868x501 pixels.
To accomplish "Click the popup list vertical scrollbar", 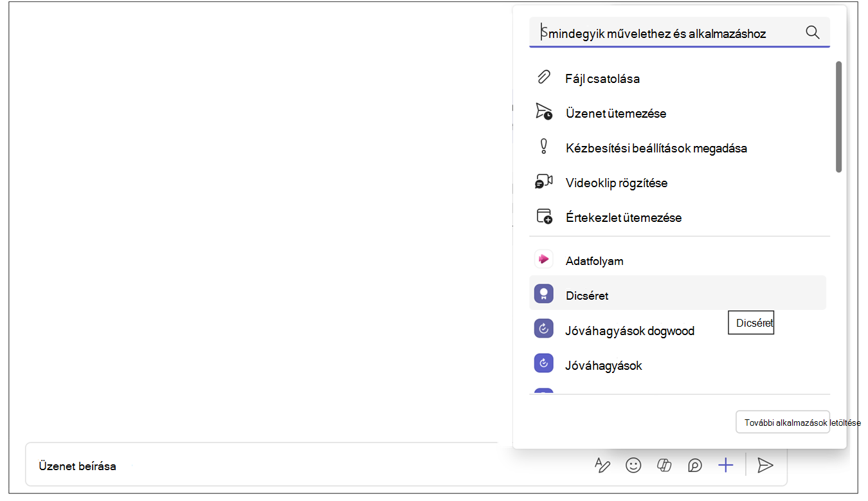I will 838,117.
